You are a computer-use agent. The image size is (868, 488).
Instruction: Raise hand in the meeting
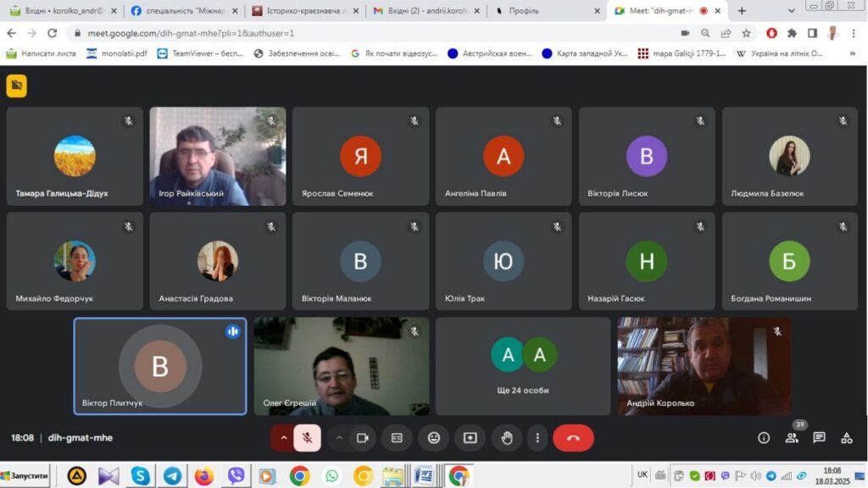[x=507, y=438]
